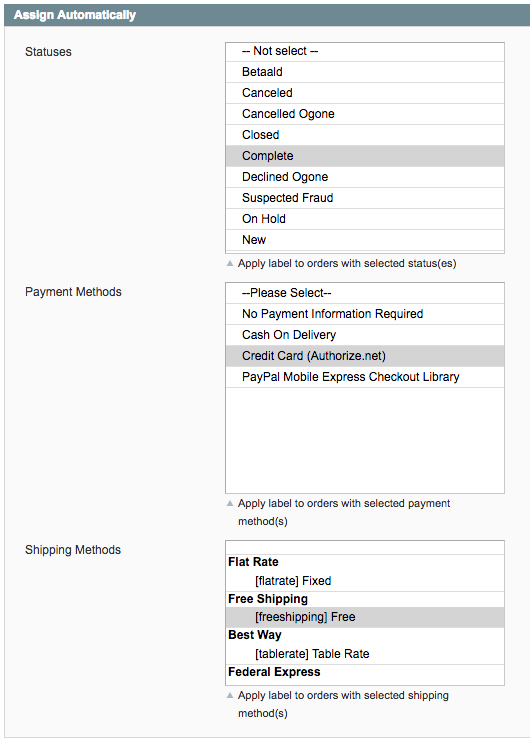Image resolution: width=530 pixels, height=743 pixels.
Task: Select '--Please Select--' payment option
Action: click(x=365, y=293)
